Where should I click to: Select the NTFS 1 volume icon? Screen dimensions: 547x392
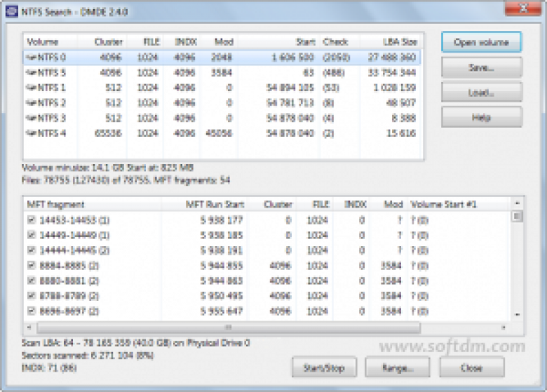31,88
